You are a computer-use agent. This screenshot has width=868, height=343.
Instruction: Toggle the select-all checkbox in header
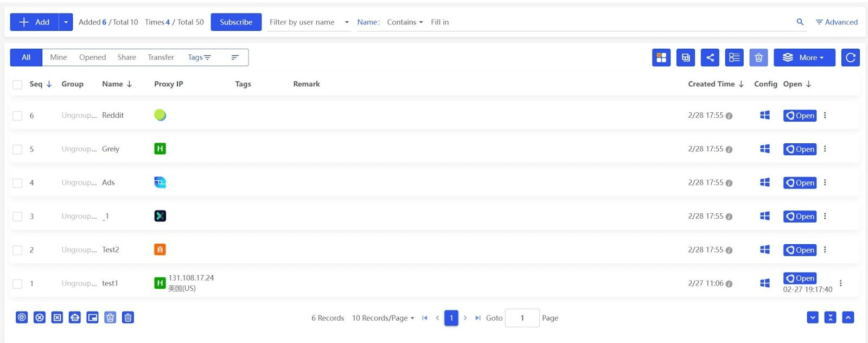17,85
